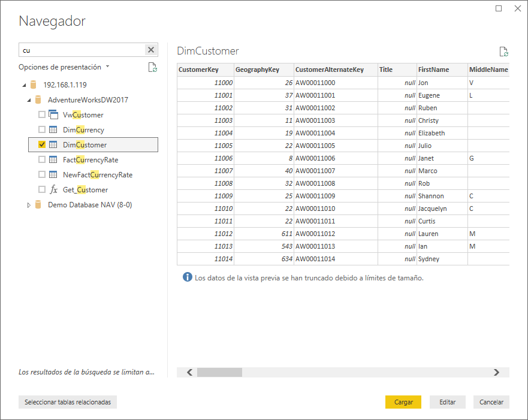
Task: Click the FirstName column header
Action: (433, 70)
